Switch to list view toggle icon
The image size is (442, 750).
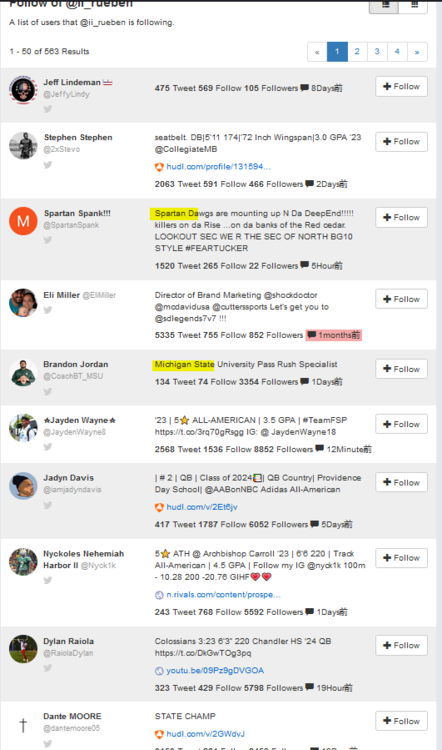pyautogui.click(x=384, y=6)
